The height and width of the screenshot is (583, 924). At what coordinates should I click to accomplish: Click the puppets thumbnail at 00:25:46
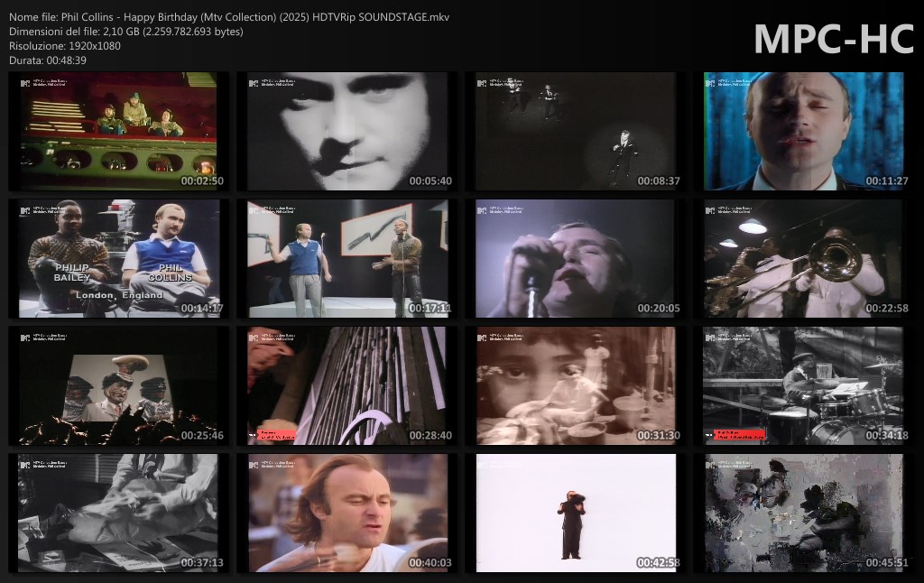pos(118,386)
